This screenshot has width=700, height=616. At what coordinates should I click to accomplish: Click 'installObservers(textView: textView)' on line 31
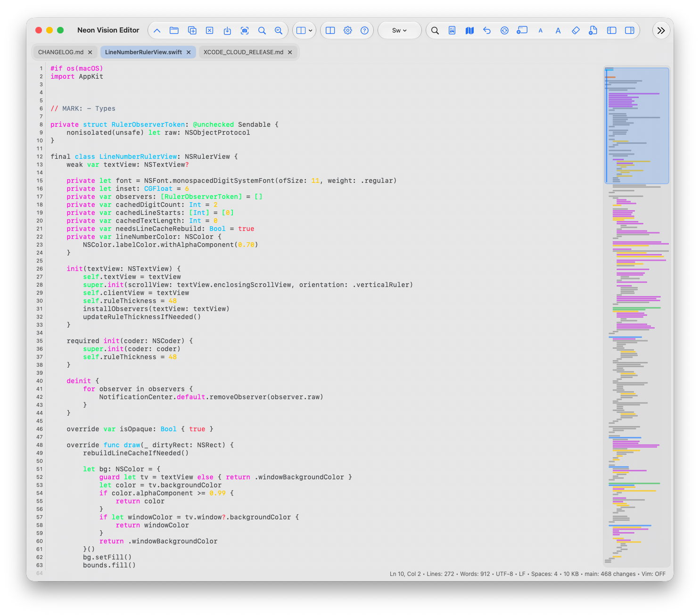coord(156,309)
